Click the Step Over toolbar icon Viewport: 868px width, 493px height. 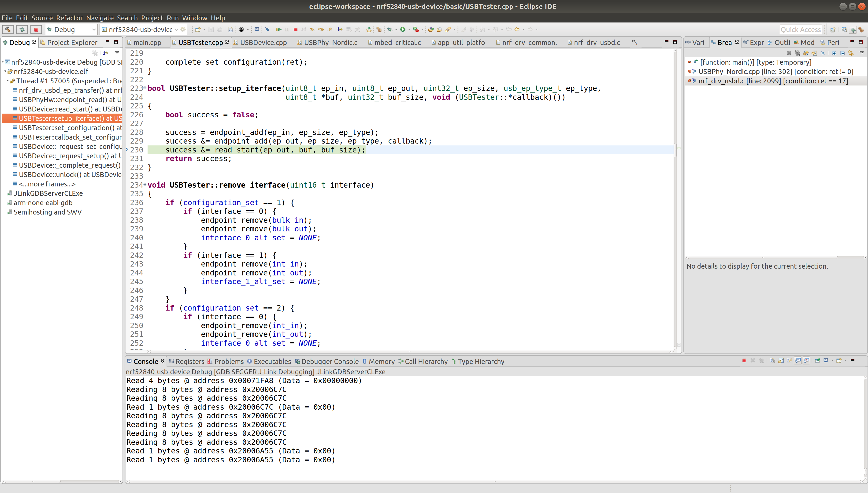click(321, 30)
